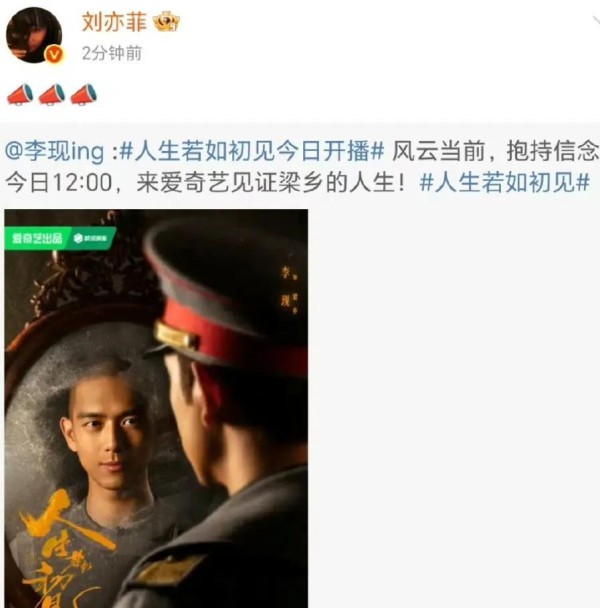Open the drama poster image
Viewport: 600px width, 608px height.
click(156, 408)
